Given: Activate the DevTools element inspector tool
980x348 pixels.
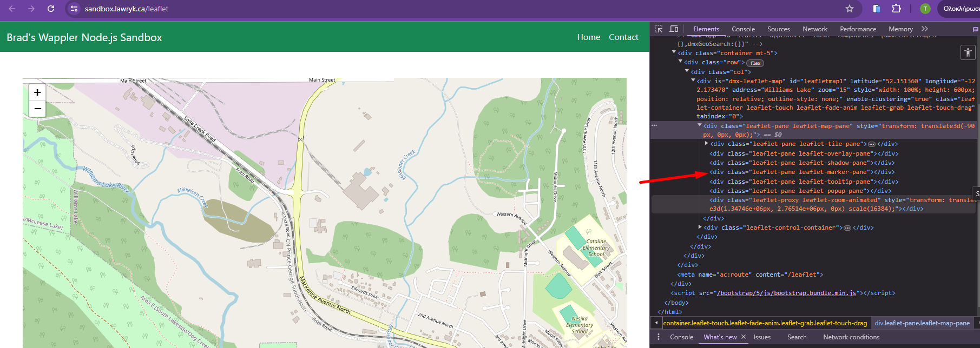Looking at the screenshot, I should (x=659, y=29).
